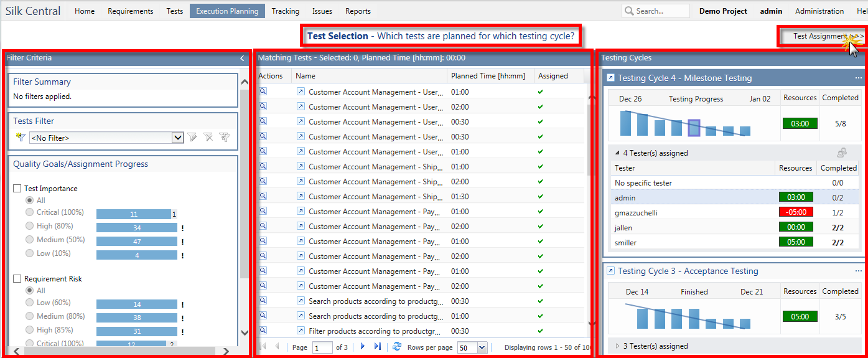Jump to last page of matching tests

click(x=378, y=347)
